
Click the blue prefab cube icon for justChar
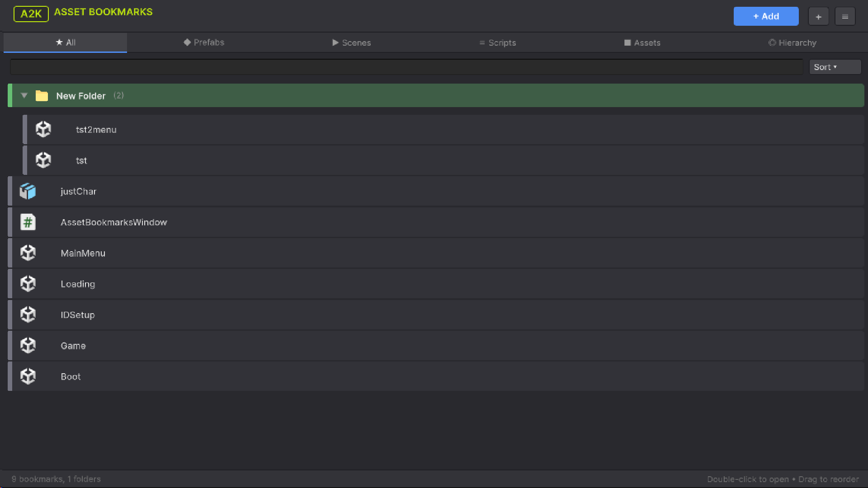[28, 192]
